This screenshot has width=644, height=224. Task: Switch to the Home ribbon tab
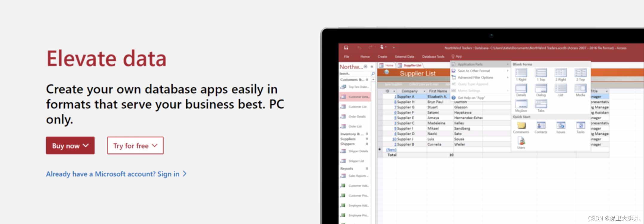tap(365, 56)
